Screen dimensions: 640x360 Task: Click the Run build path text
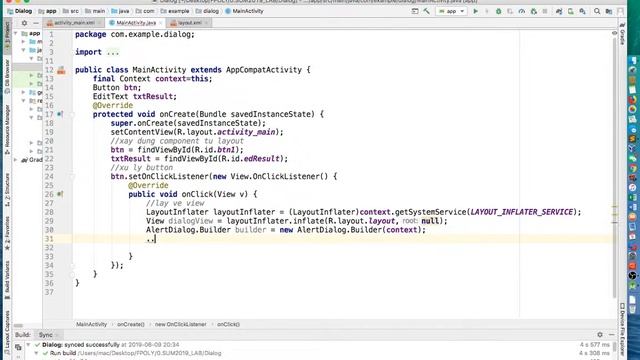[149, 353]
